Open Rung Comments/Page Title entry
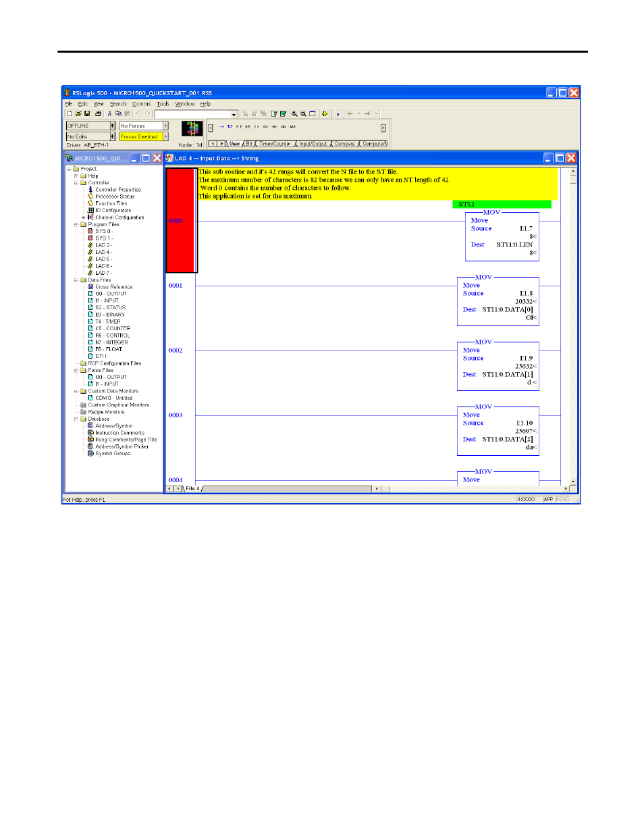This screenshot has height=834, width=644. (126, 440)
